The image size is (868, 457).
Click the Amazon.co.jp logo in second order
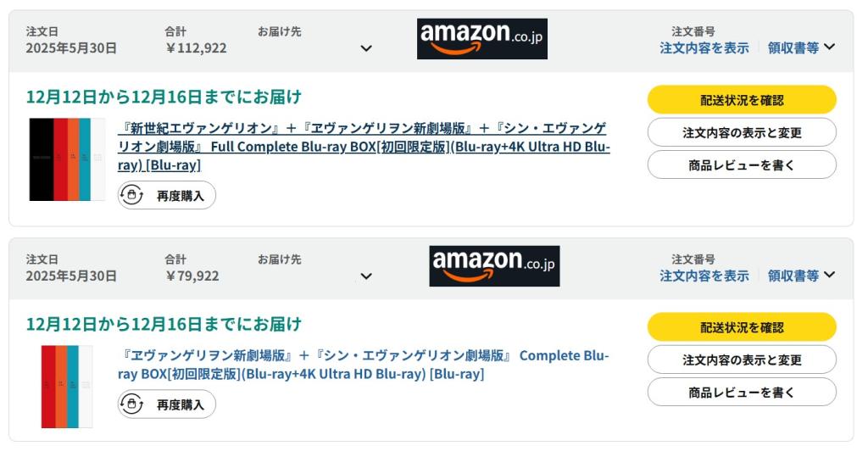point(494,265)
